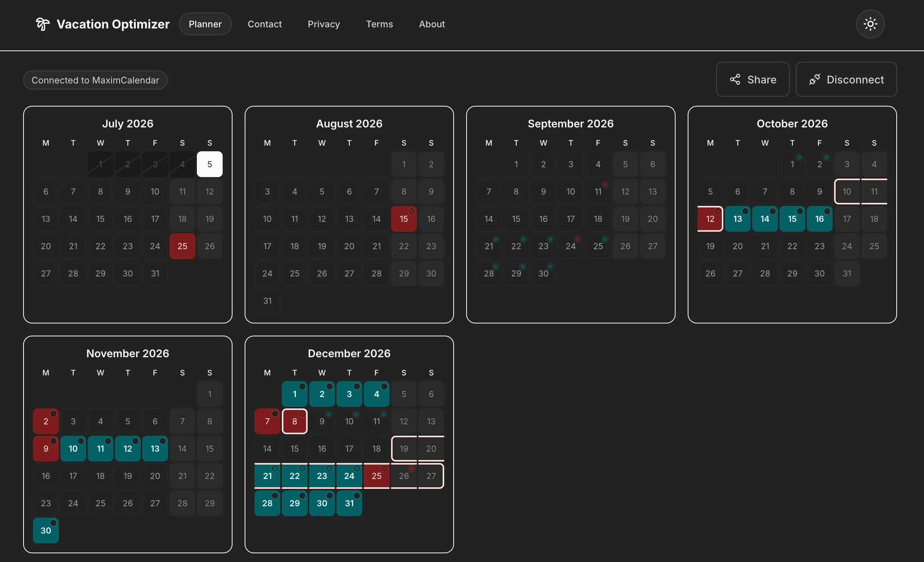Select October 1 with teal dot
924x562 pixels.
coord(792,164)
